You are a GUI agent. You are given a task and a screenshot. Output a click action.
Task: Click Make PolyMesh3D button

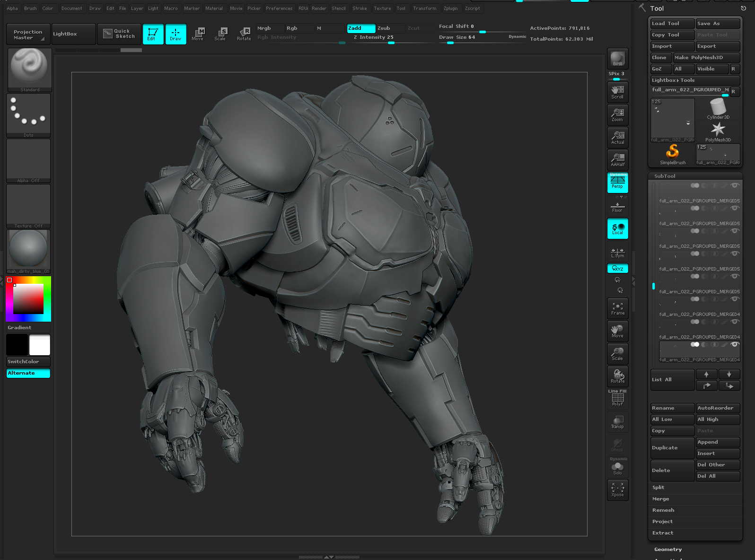pyautogui.click(x=706, y=58)
